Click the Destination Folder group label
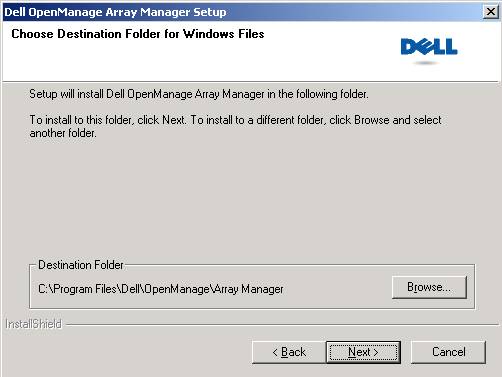502x377 pixels. pyautogui.click(x=81, y=265)
